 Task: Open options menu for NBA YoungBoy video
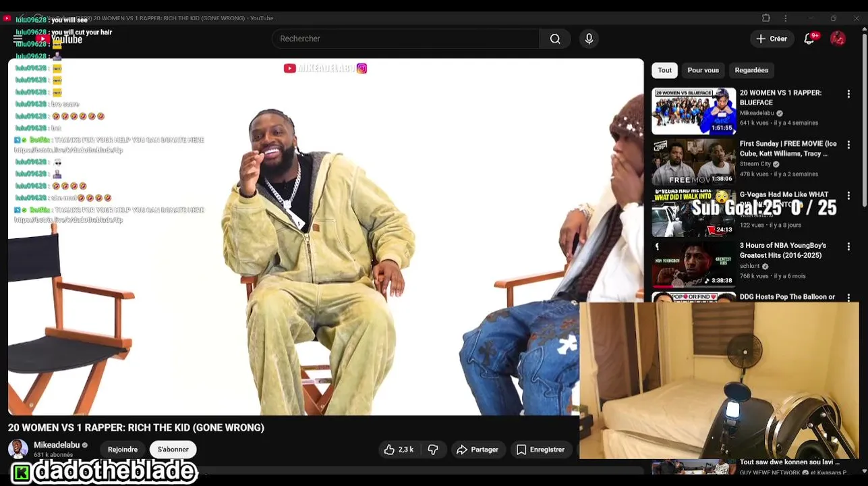pos(848,247)
